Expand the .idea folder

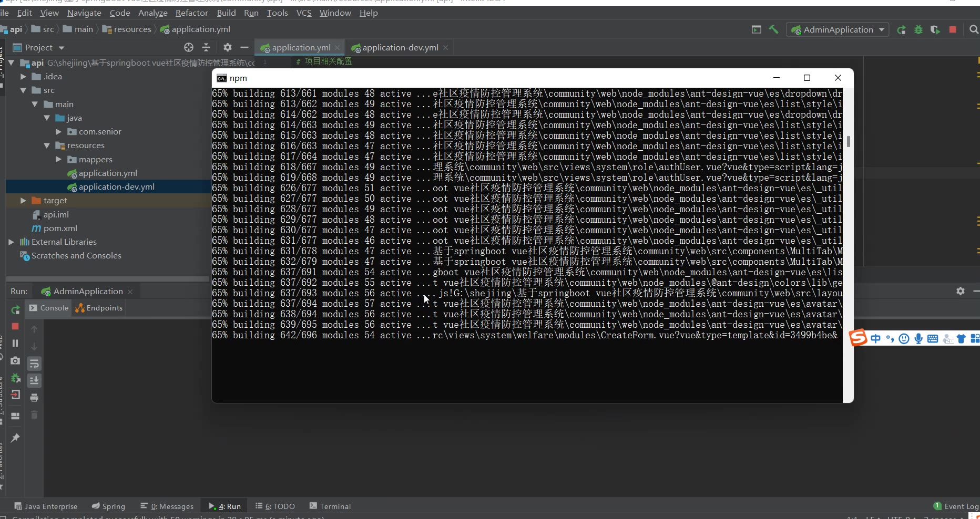(23, 77)
